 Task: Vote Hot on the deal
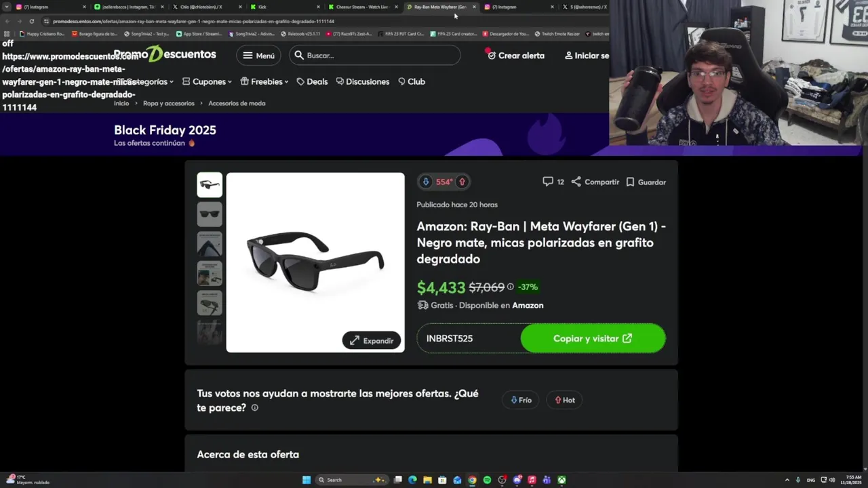tap(565, 400)
